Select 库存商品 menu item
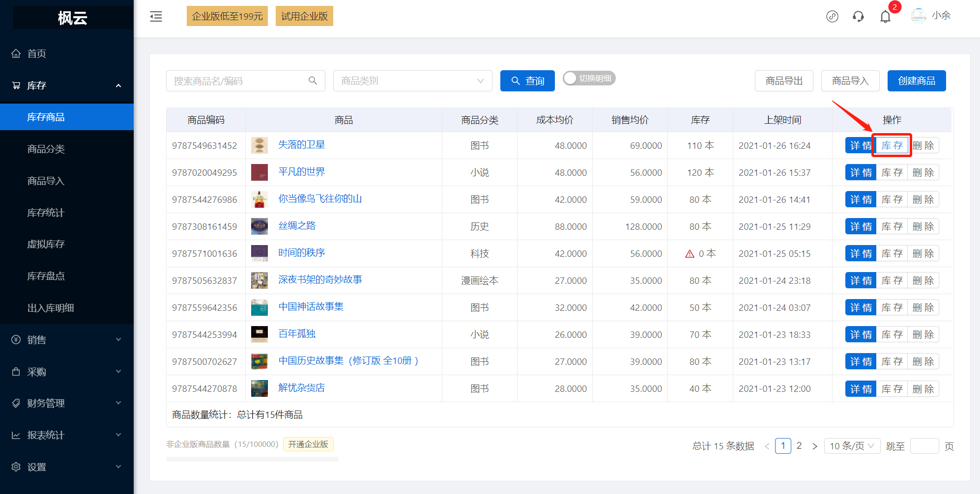The width and height of the screenshot is (980, 494). (67, 117)
